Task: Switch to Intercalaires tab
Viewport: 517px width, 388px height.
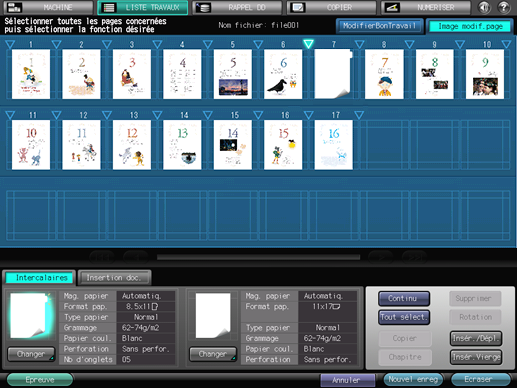Action: [x=40, y=278]
